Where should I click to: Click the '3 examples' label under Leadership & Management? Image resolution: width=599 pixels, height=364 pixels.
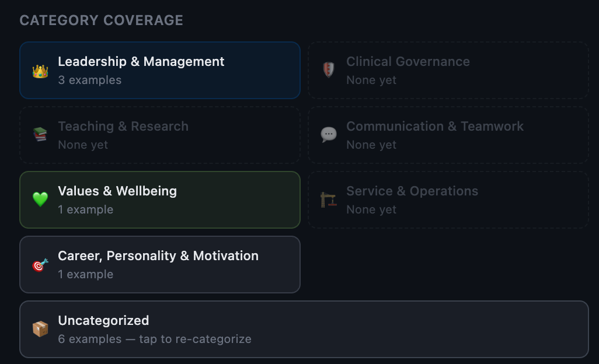[x=90, y=80]
